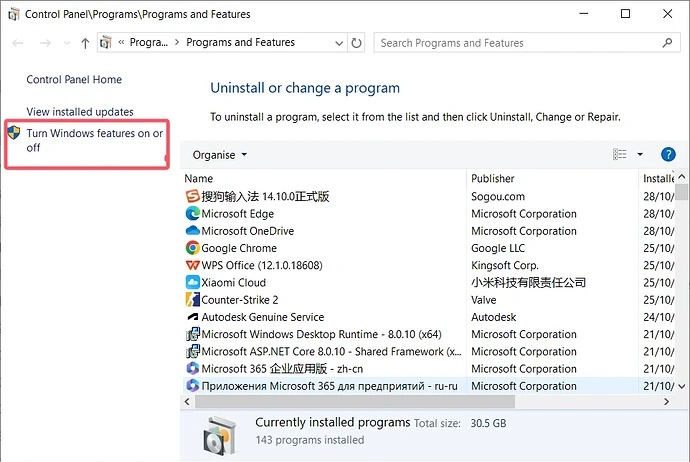The height and width of the screenshot is (462, 690).
Task: Select the Microsoft Edge icon in list
Action: coord(193,214)
